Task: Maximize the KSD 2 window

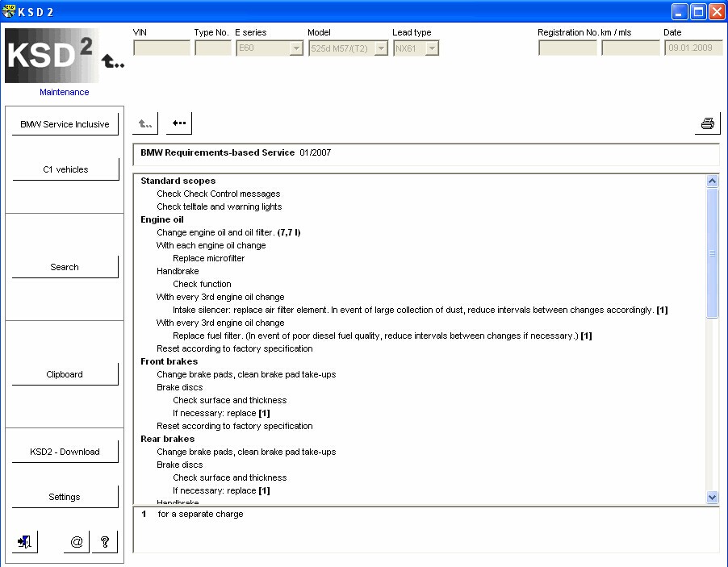Action: pos(698,11)
